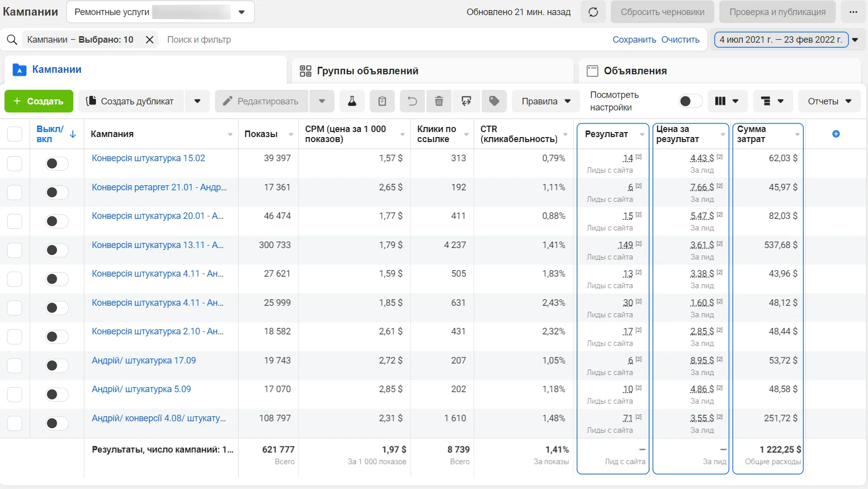
Task: Click the search magnifier icon
Action: pos(12,40)
